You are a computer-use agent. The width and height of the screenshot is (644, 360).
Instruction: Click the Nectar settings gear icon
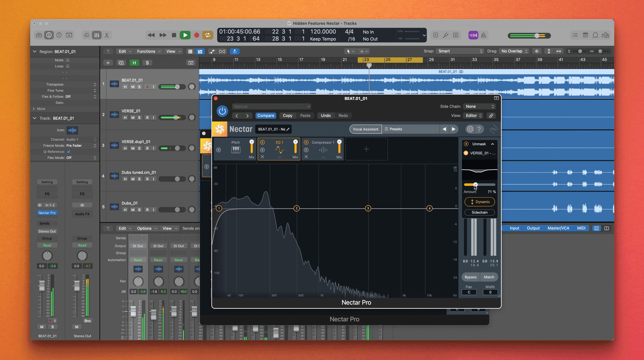tap(470, 129)
